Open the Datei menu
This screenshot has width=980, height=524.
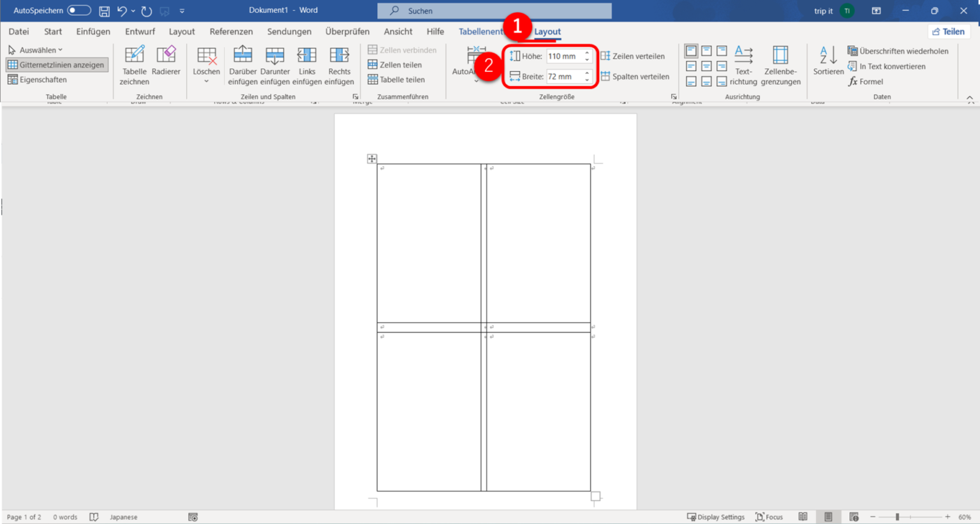[19, 31]
